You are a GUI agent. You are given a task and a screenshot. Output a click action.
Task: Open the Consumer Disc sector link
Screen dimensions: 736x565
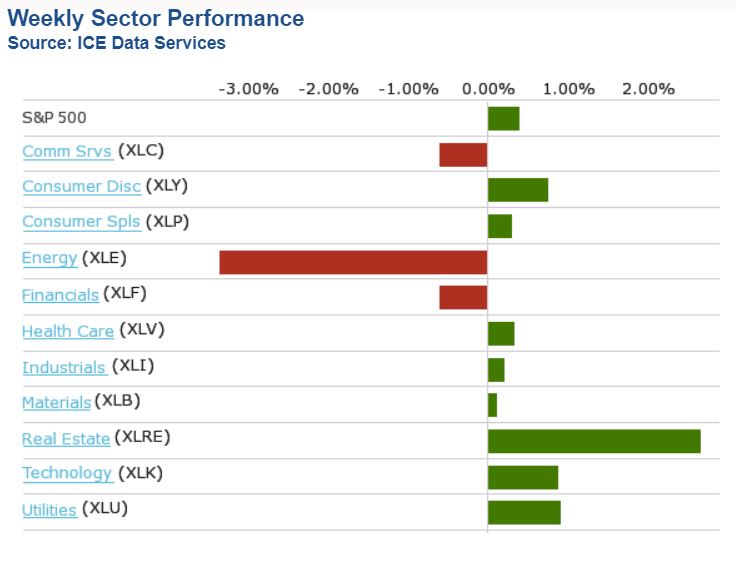point(81,187)
